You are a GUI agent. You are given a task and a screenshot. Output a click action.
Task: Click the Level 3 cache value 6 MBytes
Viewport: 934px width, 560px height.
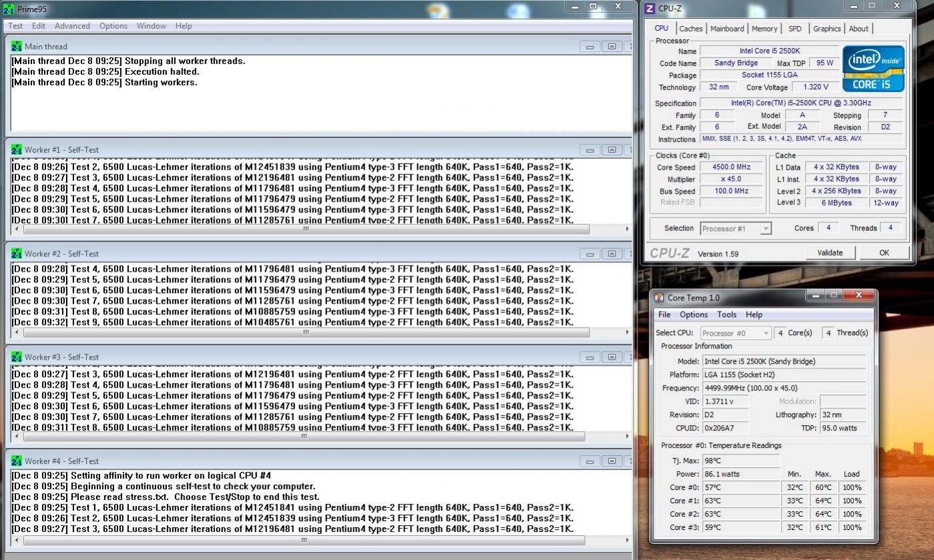pyautogui.click(x=837, y=203)
